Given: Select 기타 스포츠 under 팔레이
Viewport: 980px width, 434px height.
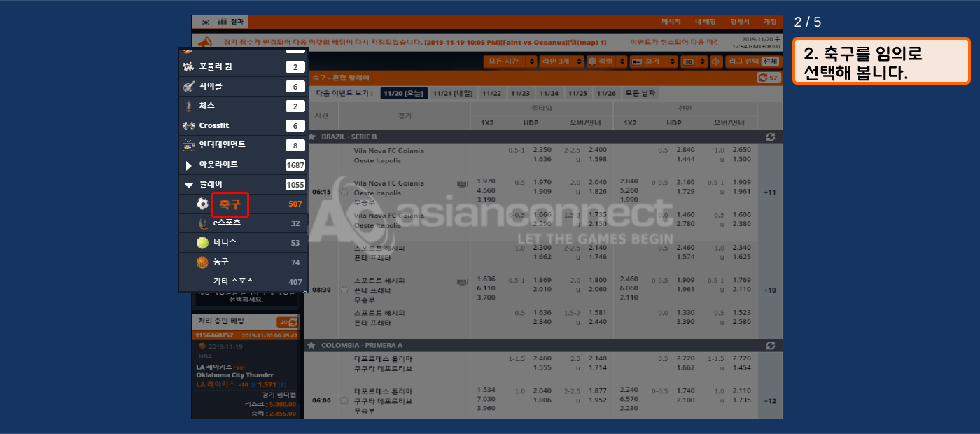Looking at the screenshot, I should (x=234, y=281).
